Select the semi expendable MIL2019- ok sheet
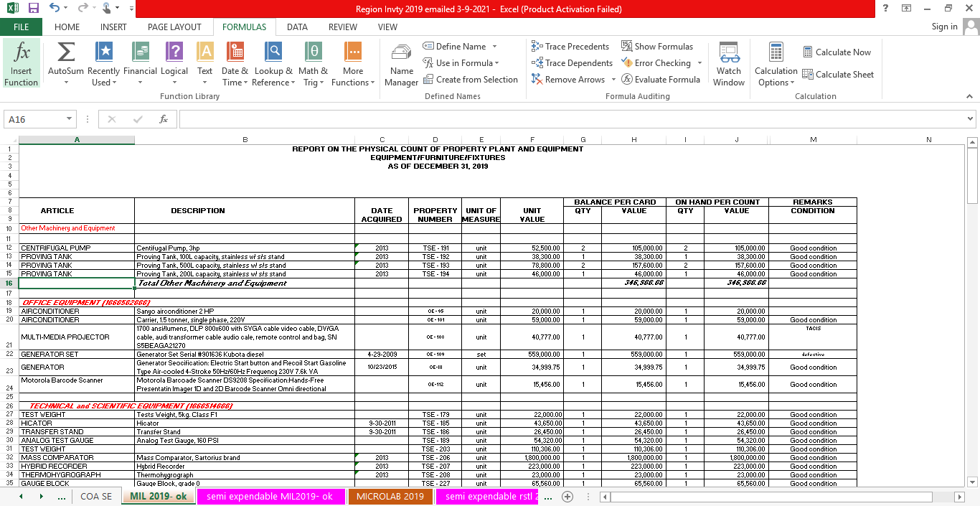Image resolution: width=980 pixels, height=506 pixels. tap(270, 497)
